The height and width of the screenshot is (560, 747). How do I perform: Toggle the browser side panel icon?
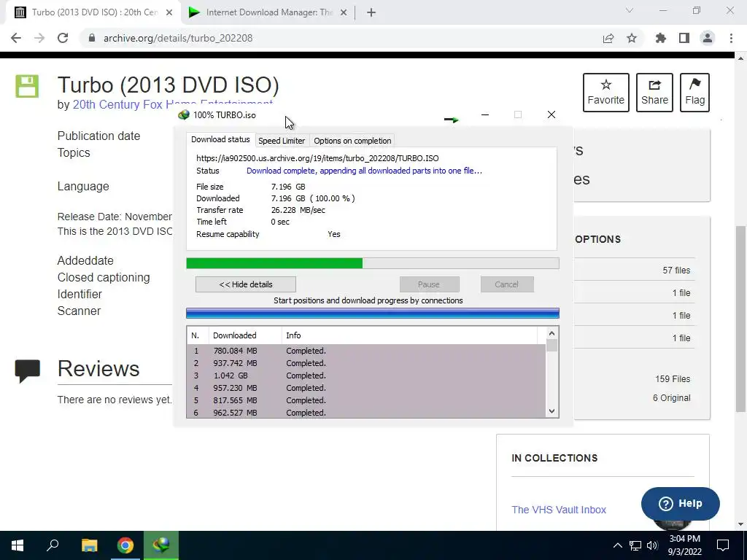tap(684, 38)
